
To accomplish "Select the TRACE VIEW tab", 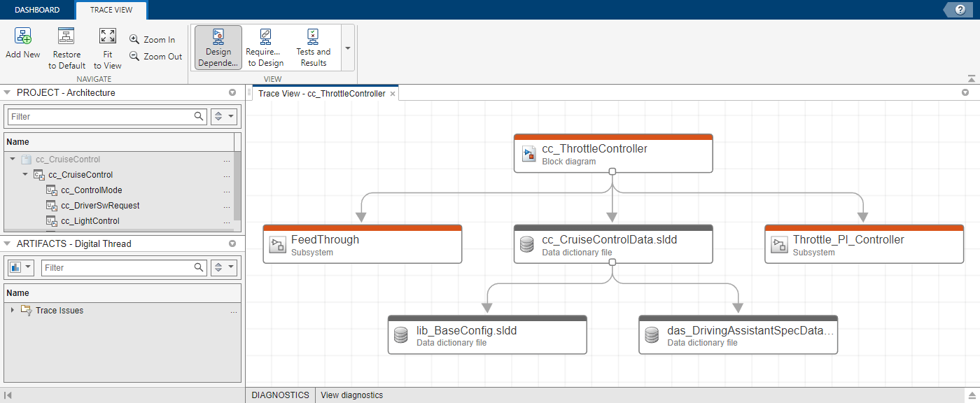I will [111, 10].
